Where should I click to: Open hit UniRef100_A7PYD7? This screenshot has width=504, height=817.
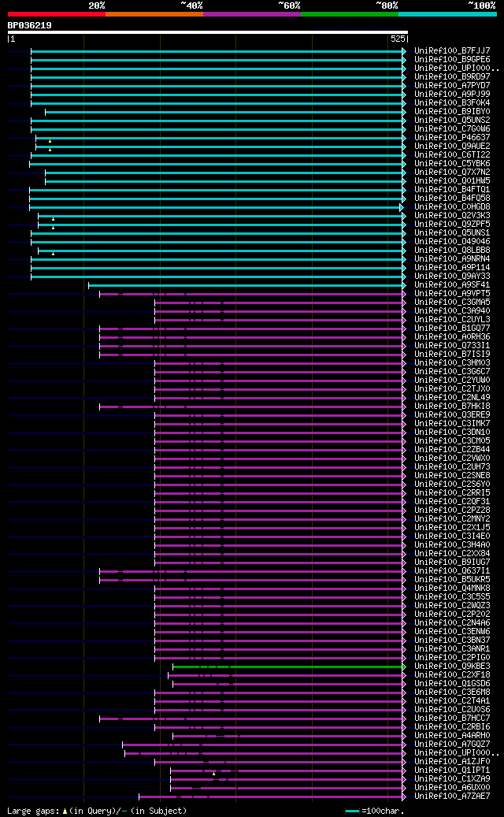(x=452, y=86)
